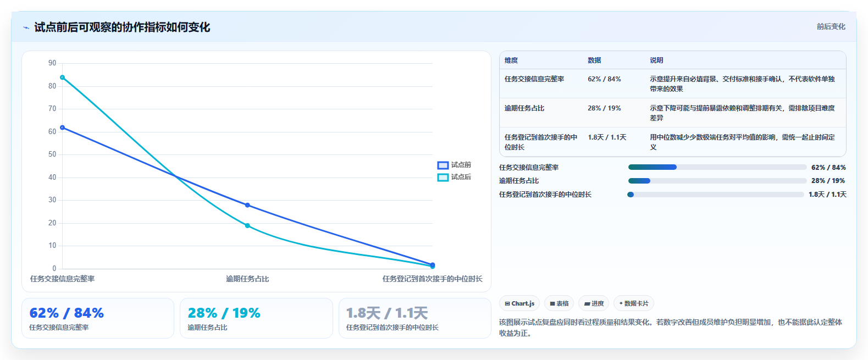Click the 前后变化 badge in the header
Screen dimensions: 868x360
831,26
